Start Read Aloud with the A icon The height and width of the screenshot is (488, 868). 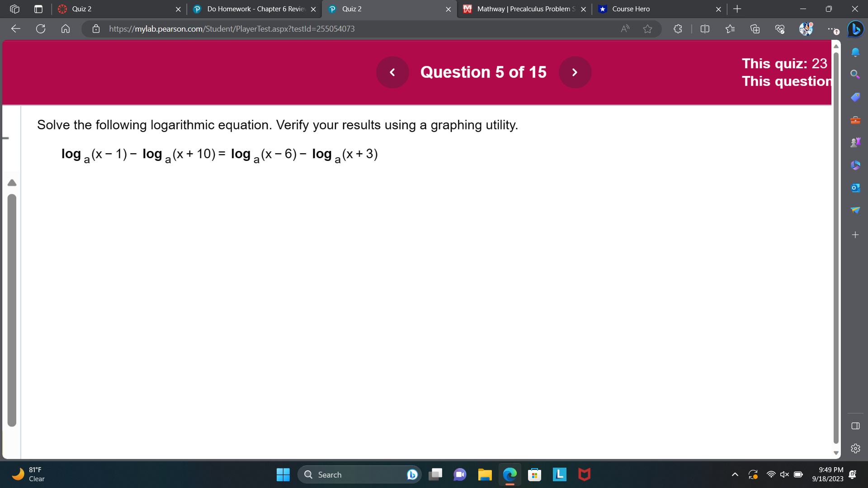(x=625, y=29)
